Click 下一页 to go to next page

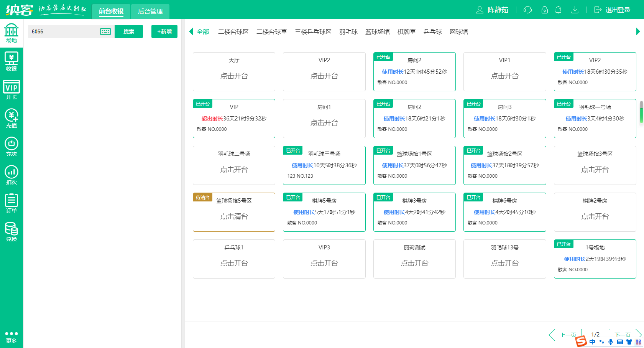[622, 334]
